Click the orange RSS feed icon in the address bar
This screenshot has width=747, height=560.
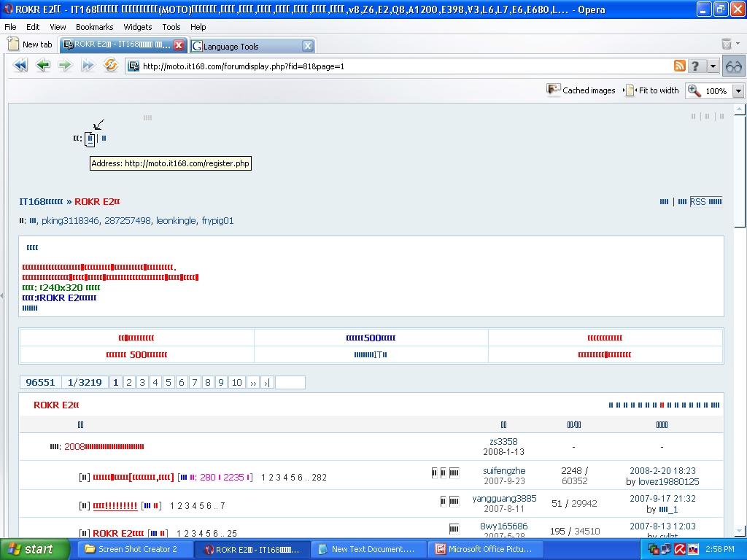point(680,66)
